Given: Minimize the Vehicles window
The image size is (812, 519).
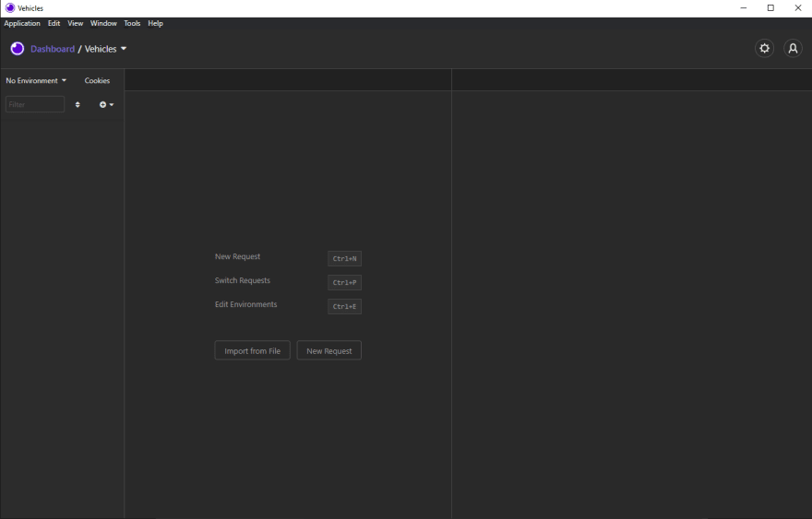Looking at the screenshot, I should [x=744, y=7].
